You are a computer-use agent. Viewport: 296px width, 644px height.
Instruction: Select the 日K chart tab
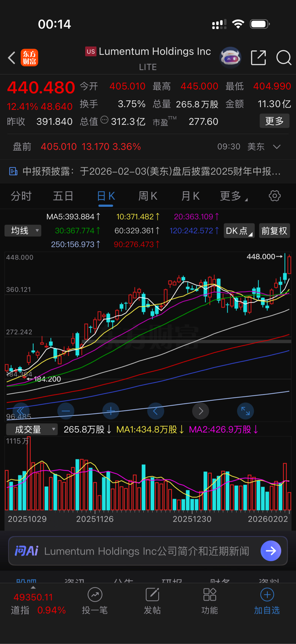click(x=106, y=196)
